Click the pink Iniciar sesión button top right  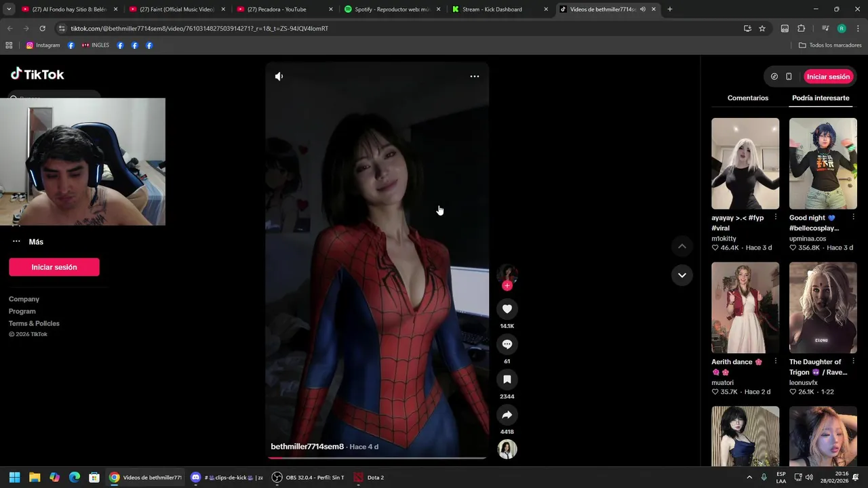(828, 77)
